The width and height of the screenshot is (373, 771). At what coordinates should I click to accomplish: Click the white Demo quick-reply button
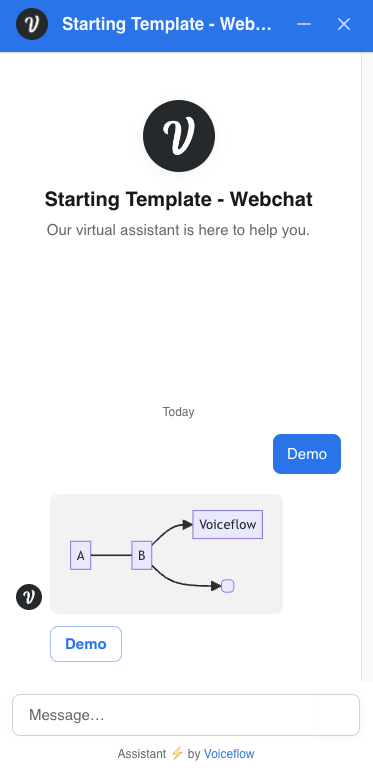pos(86,644)
